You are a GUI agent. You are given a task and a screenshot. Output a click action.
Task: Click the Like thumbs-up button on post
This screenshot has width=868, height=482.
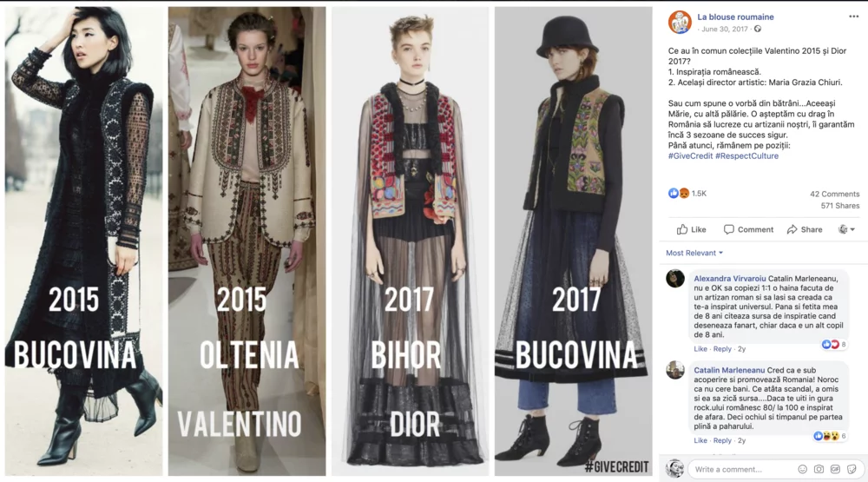692,229
